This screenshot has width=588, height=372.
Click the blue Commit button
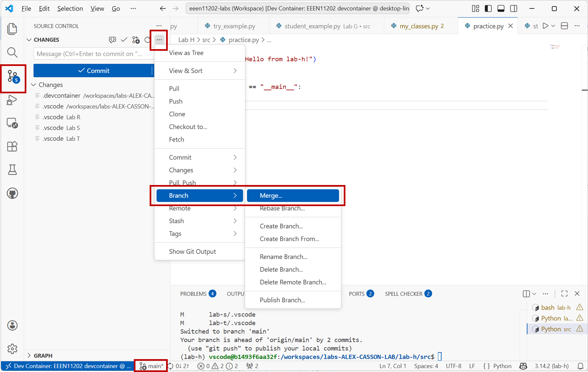pyautogui.click(x=93, y=71)
